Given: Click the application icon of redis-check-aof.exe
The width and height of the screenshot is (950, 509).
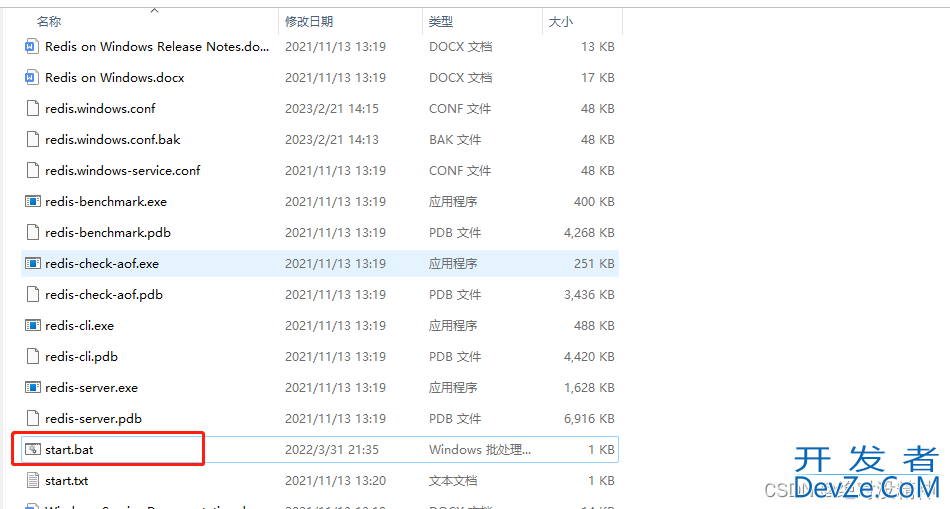Looking at the screenshot, I should [x=33, y=263].
